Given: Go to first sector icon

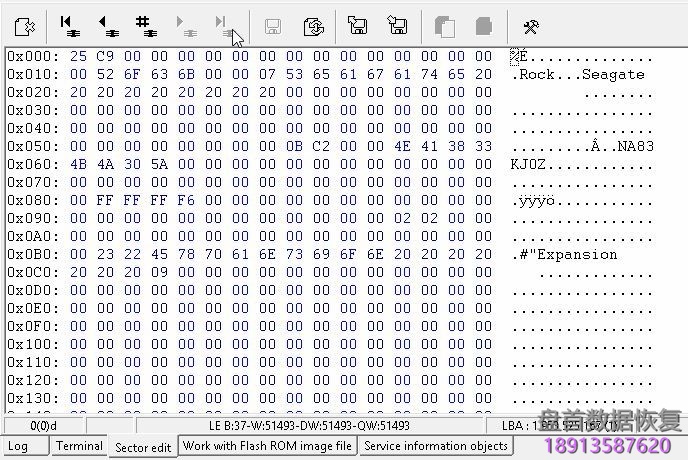Looking at the screenshot, I should tap(70, 27).
